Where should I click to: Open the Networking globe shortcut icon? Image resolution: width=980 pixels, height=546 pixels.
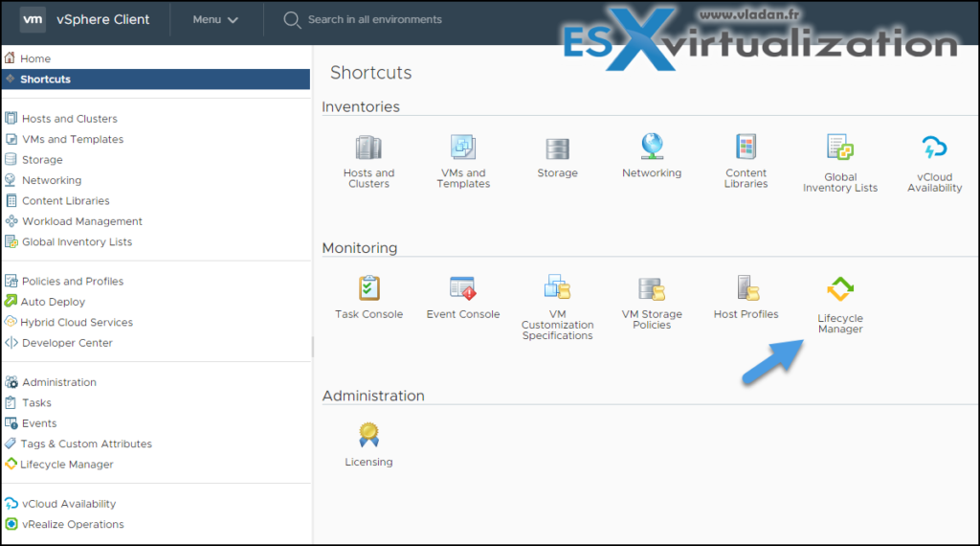(652, 147)
